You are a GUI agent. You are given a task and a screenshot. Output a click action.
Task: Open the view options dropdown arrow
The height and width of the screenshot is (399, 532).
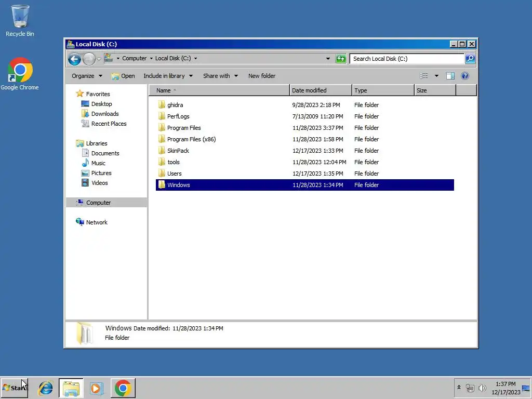pyautogui.click(x=436, y=76)
